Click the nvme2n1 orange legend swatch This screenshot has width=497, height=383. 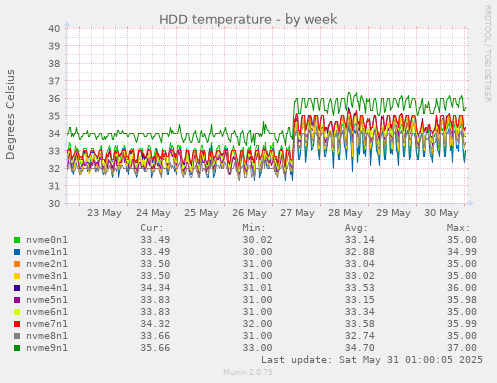click(17, 264)
